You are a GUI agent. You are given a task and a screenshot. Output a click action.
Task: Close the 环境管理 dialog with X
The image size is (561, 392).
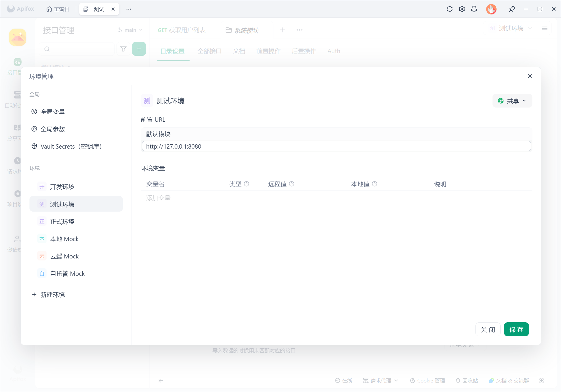point(529,76)
